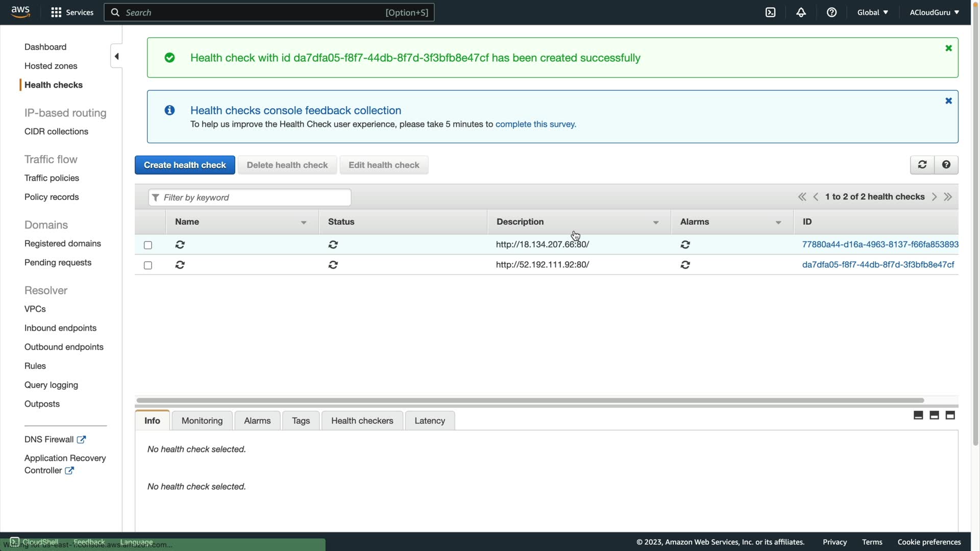Open the complete this survey link

(x=535, y=124)
